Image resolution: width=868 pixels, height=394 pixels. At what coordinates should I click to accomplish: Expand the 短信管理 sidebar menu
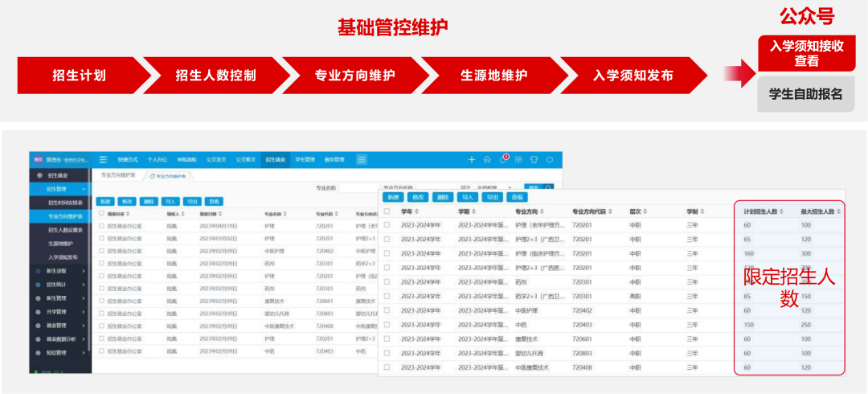[x=59, y=352]
